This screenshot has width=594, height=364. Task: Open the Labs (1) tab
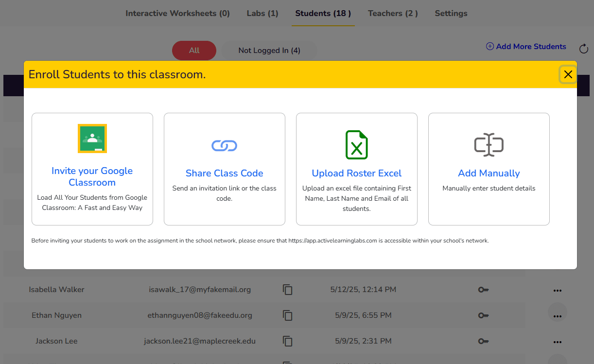[262, 13]
